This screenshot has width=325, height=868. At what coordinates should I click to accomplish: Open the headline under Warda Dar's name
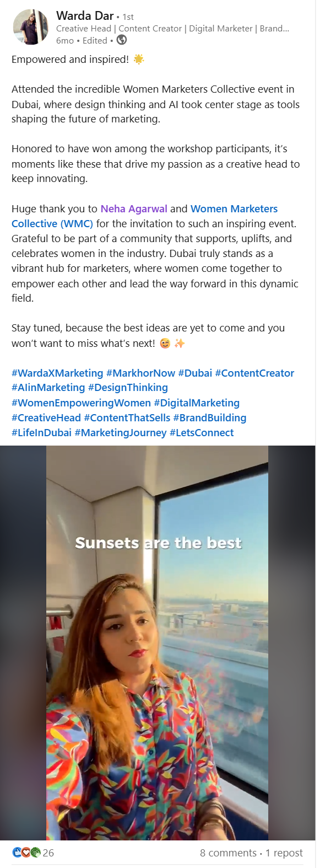(x=172, y=29)
